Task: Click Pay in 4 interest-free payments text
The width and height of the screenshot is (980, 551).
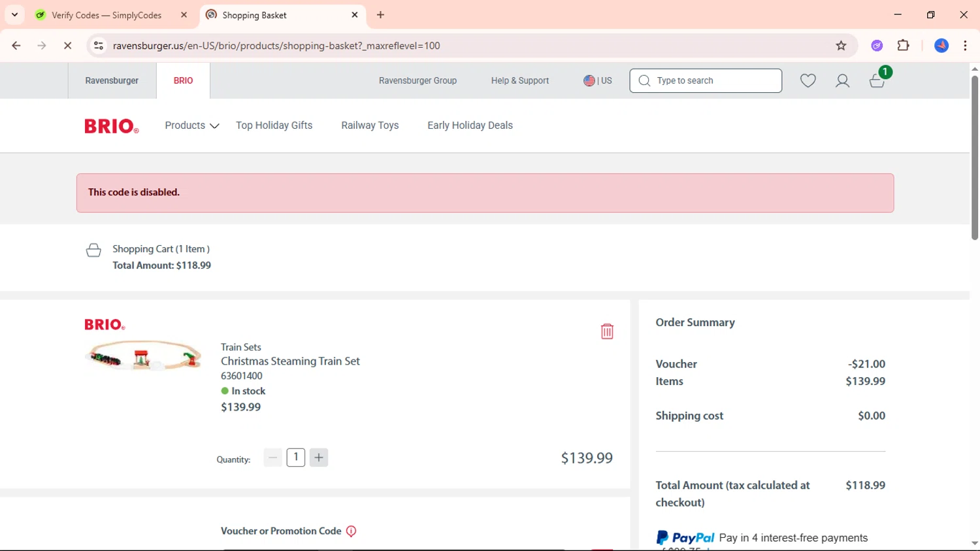Action: point(793,538)
